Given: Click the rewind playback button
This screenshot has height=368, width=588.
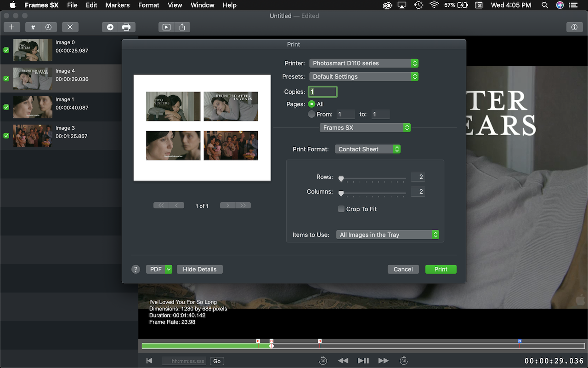Looking at the screenshot, I should pos(343,361).
